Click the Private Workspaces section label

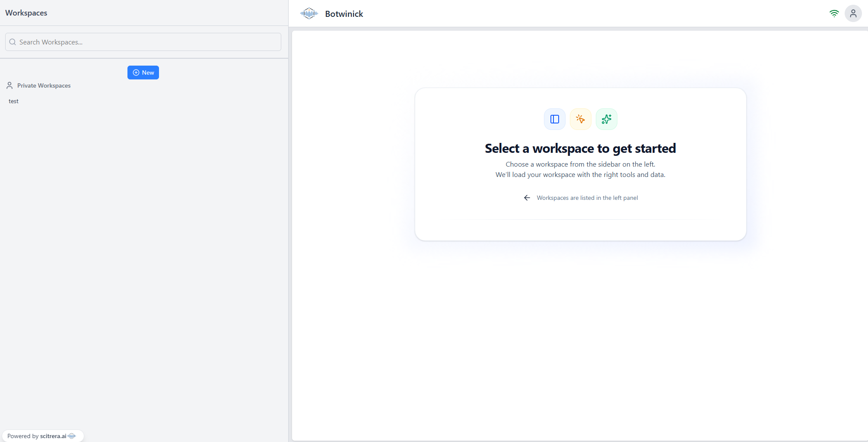pos(44,85)
